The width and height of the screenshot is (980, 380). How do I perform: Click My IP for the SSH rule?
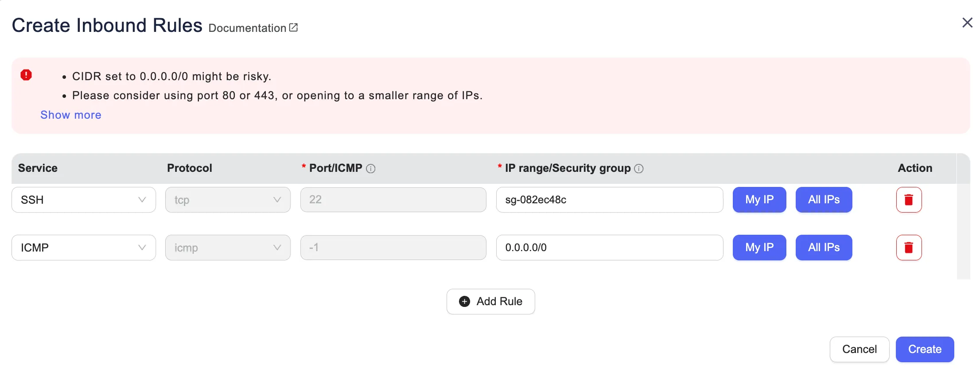759,200
